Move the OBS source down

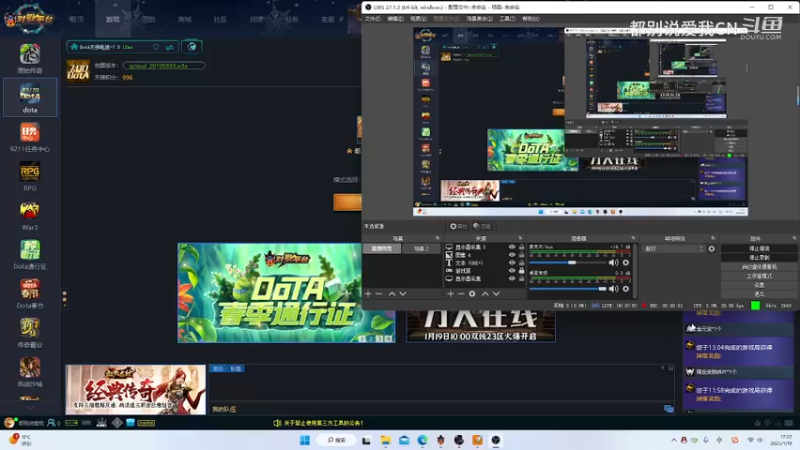coord(496,294)
